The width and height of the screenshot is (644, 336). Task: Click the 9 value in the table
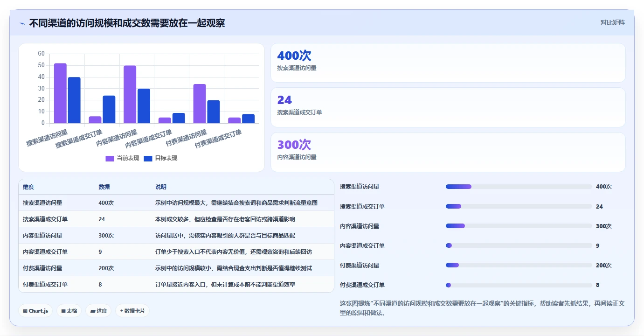click(100, 252)
